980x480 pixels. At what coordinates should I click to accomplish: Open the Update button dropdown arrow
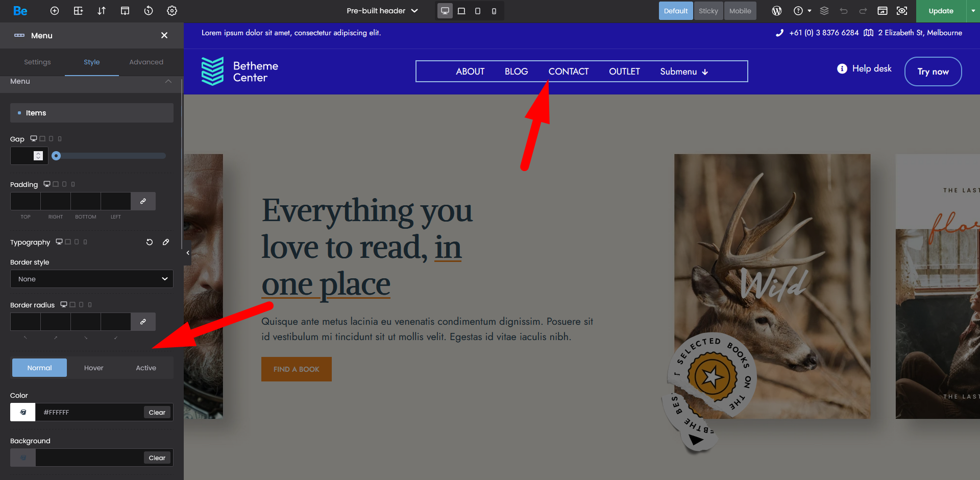coord(973,11)
